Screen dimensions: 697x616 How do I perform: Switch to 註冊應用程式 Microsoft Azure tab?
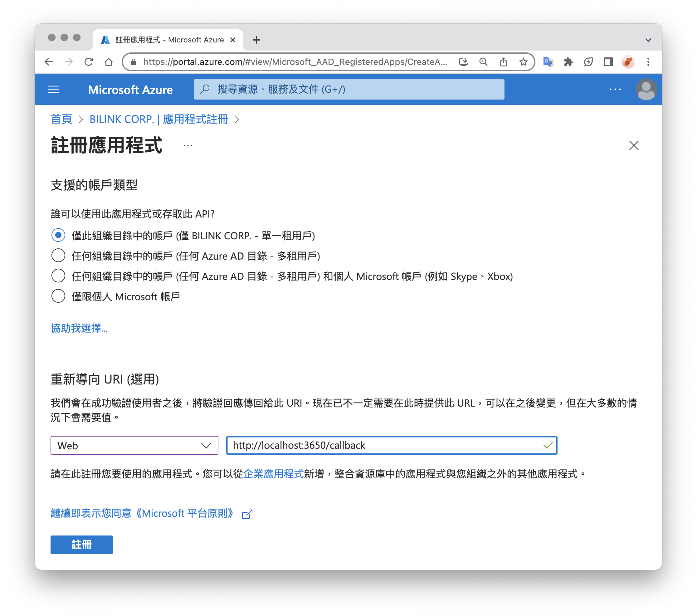click(169, 40)
